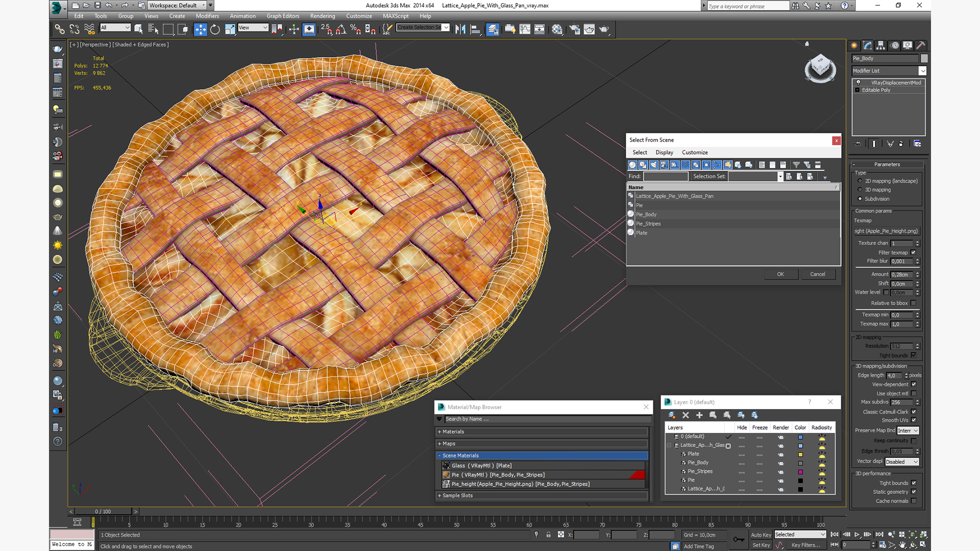Click the Select and Link chain icon

click(x=60, y=29)
